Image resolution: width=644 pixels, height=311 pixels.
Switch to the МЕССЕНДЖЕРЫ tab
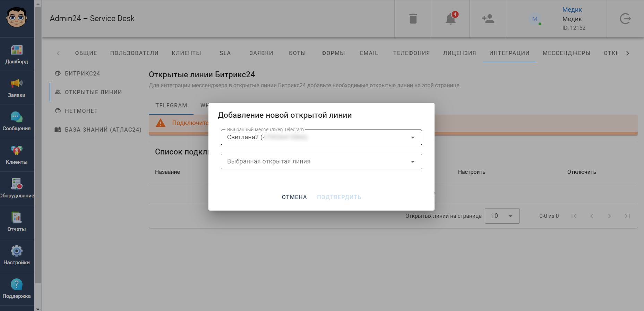(x=567, y=53)
